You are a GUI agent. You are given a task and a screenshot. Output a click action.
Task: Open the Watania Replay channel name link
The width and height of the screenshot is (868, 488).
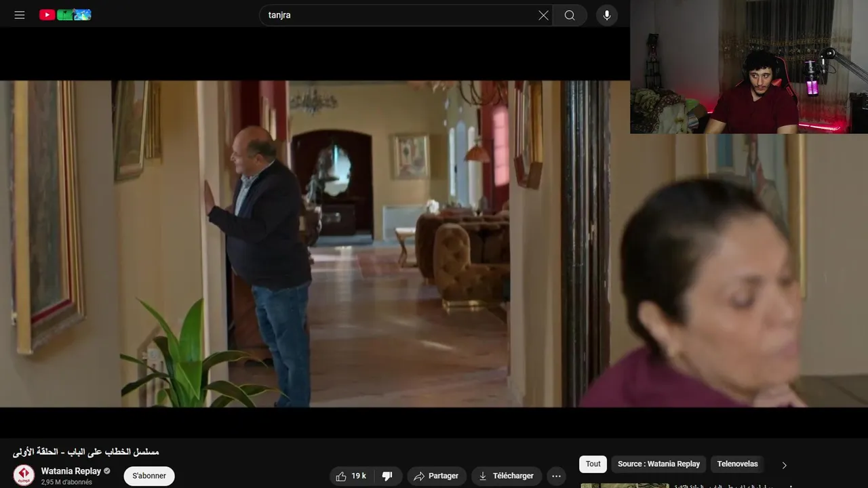71,471
